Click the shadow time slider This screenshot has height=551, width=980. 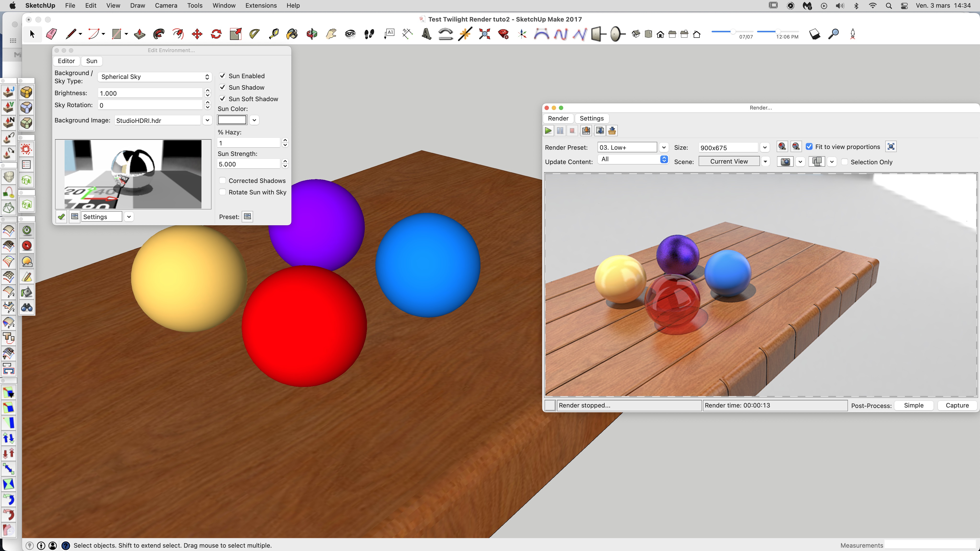pyautogui.click(x=778, y=32)
